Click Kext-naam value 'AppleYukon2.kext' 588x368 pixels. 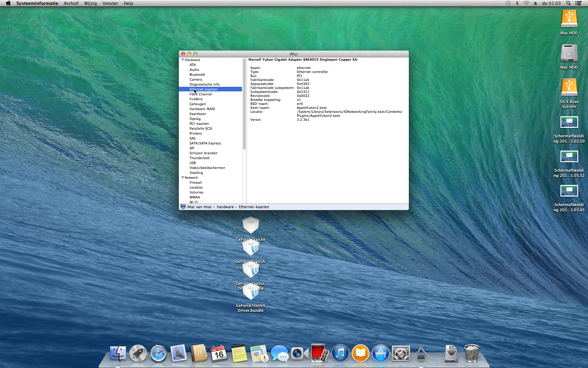(x=311, y=108)
